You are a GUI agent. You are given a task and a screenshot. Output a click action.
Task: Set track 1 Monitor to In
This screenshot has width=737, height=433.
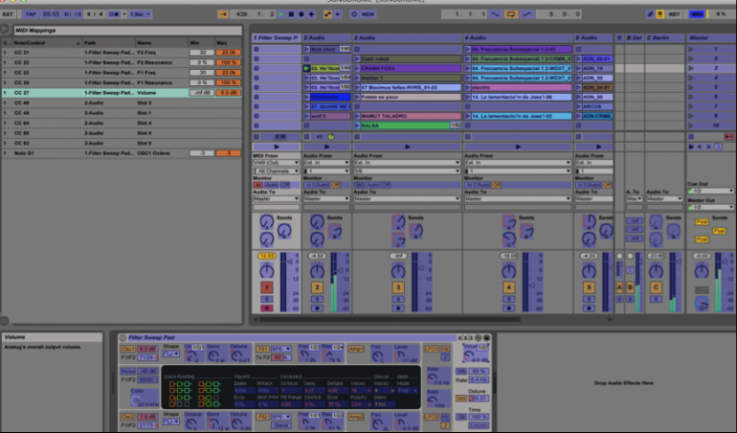[258, 185]
